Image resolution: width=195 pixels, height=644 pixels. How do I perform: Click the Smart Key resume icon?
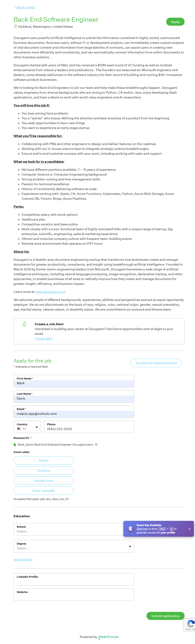[130, 529]
